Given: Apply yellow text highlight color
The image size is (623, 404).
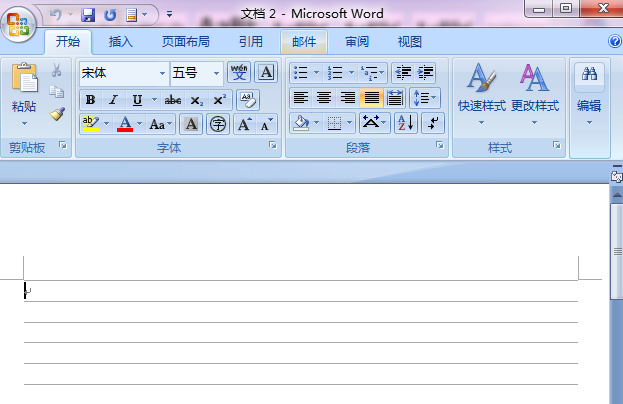Looking at the screenshot, I should click(91, 124).
